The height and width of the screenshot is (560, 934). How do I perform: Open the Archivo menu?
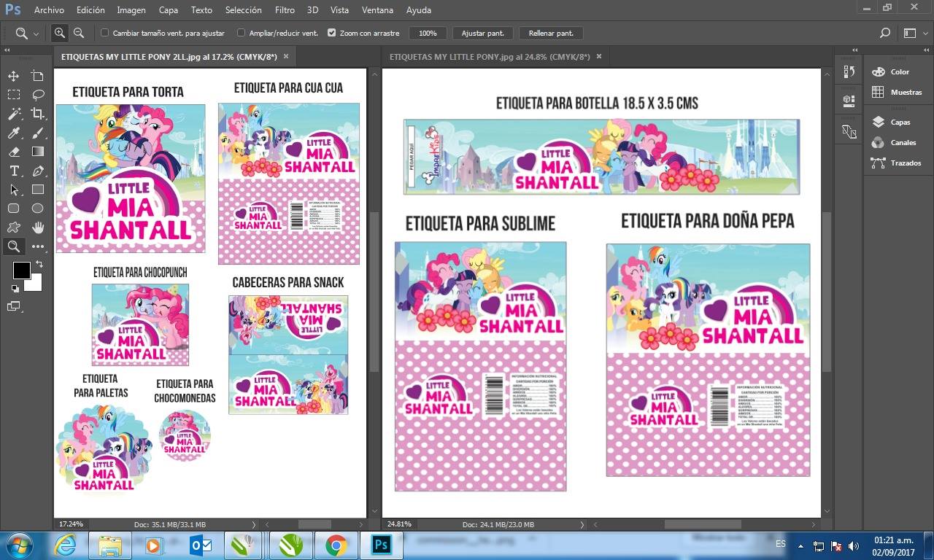tap(49, 10)
